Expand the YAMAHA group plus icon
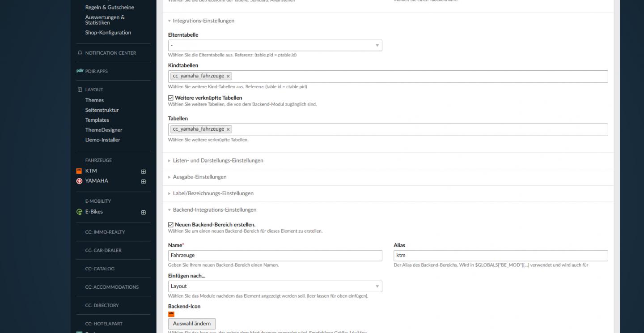The width and height of the screenshot is (644, 333). click(x=143, y=182)
